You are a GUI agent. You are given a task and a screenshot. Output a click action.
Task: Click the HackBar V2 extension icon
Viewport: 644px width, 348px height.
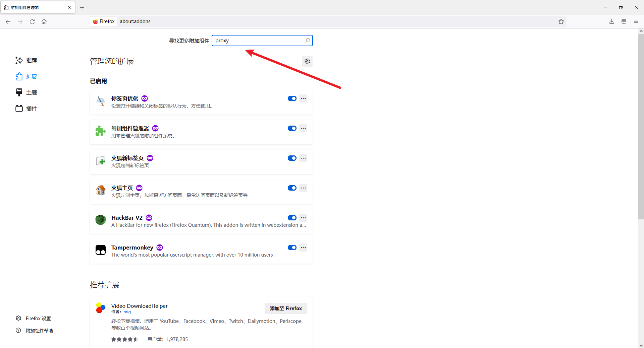pos(101,220)
